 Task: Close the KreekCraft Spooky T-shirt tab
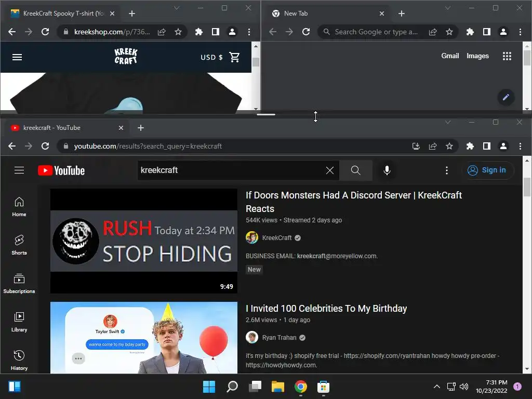coord(112,14)
